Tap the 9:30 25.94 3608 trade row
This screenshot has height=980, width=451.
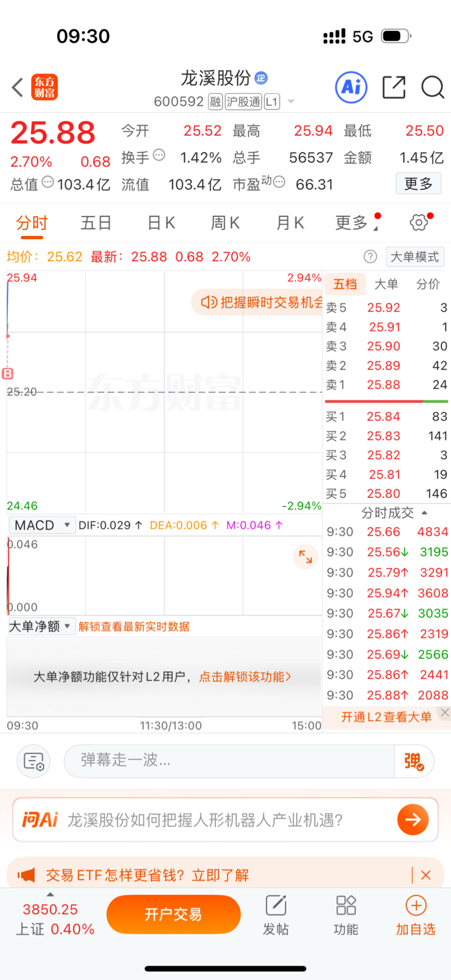pos(387,593)
